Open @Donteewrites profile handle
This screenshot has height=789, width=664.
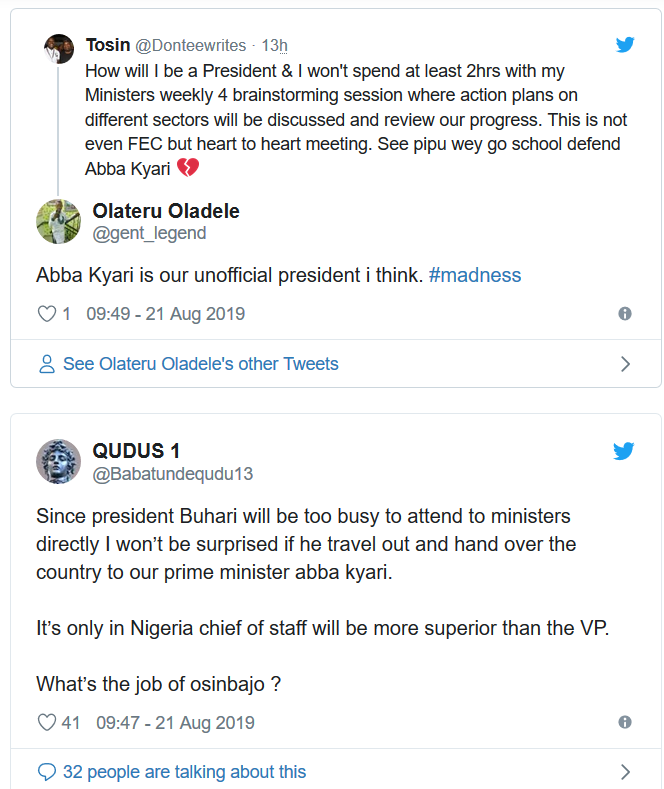192,45
